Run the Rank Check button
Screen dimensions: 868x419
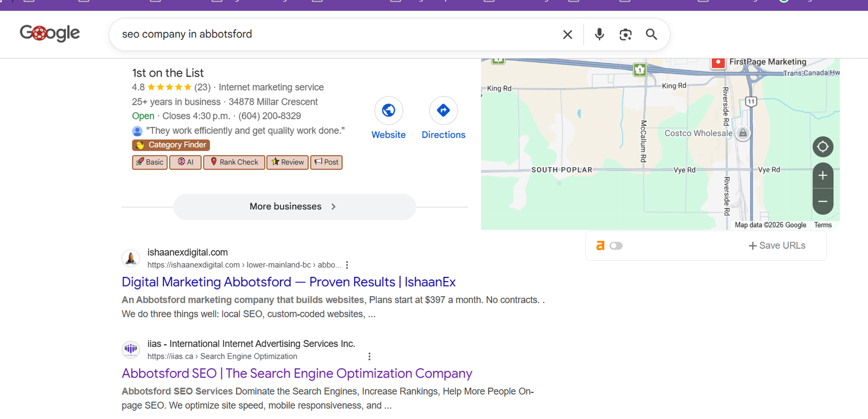click(234, 162)
